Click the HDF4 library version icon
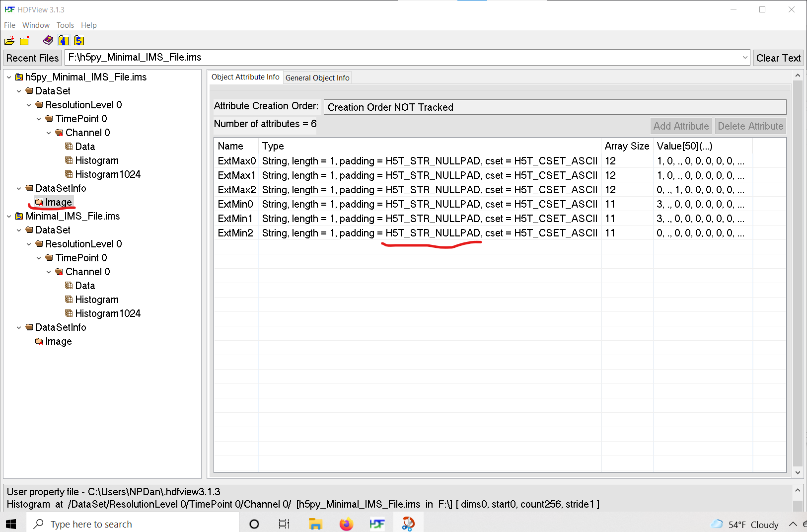This screenshot has width=807, height=532. (x=64, y=41)
